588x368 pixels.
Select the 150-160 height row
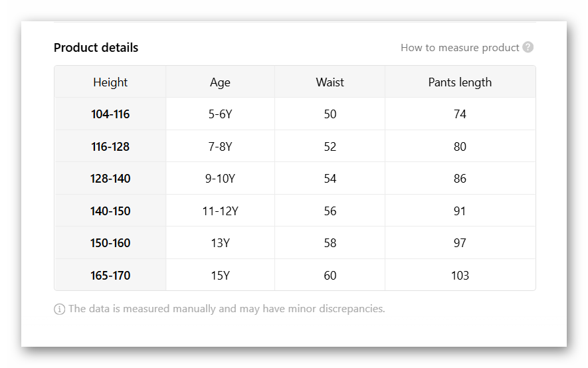110,243
